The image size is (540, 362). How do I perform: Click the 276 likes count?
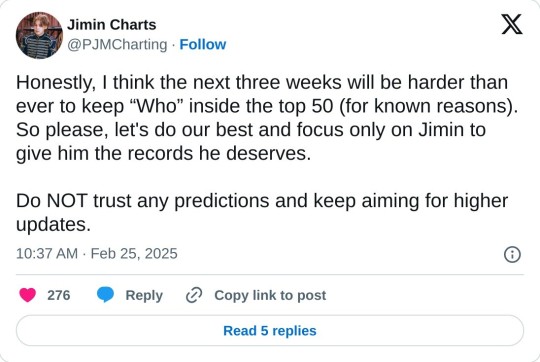[x=59, y=296]
